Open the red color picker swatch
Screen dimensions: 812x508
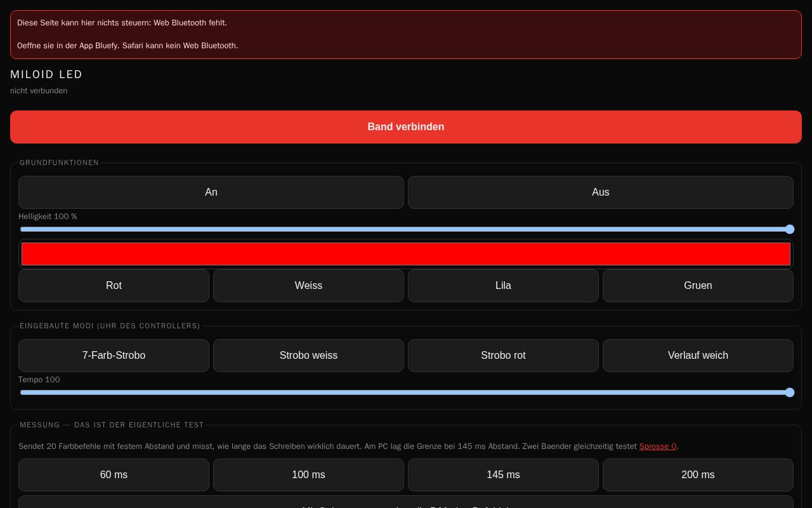pyautogui.click(x=406, y=254)
